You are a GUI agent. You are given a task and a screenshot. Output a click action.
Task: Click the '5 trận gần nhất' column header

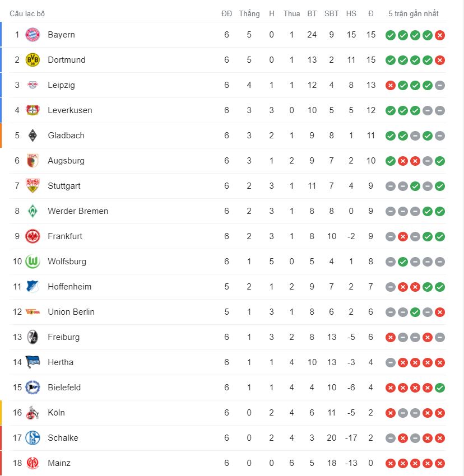[414, 13]
